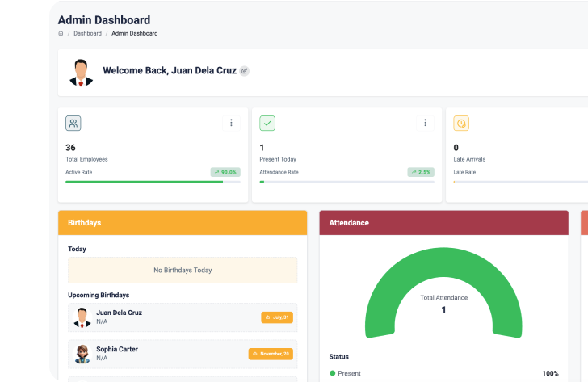Click Sophia Carter's avatar in birthdays
The width and height of the screenshot is (588, 382).
pyautogui.click(x=82, y=354)
